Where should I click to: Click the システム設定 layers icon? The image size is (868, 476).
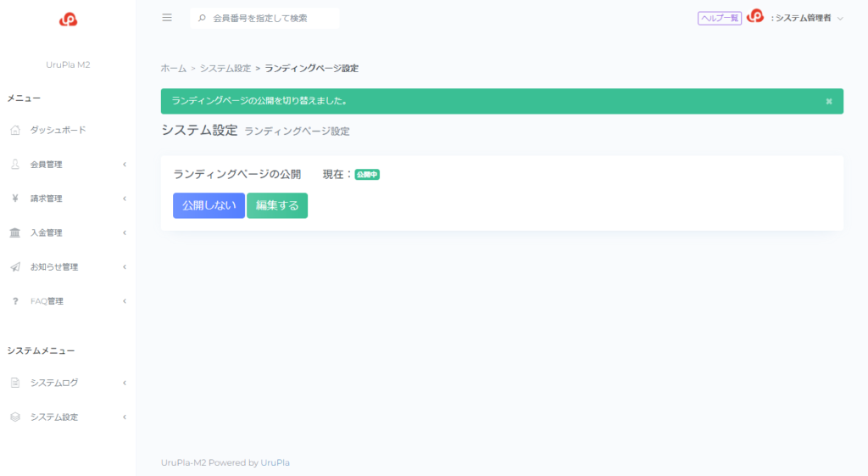[15, 417]
